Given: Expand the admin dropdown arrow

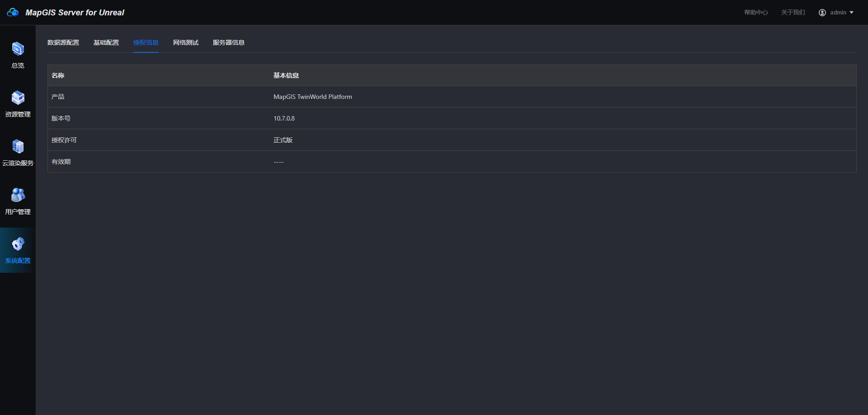Looking at the screenshot, I should pos(851,13).
